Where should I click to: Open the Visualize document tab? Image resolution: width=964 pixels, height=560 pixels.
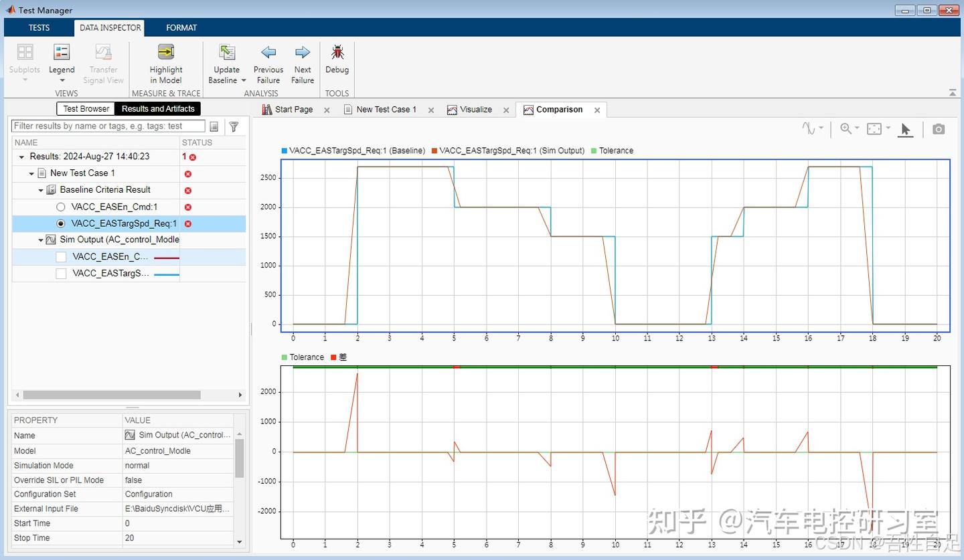[476, 109]
